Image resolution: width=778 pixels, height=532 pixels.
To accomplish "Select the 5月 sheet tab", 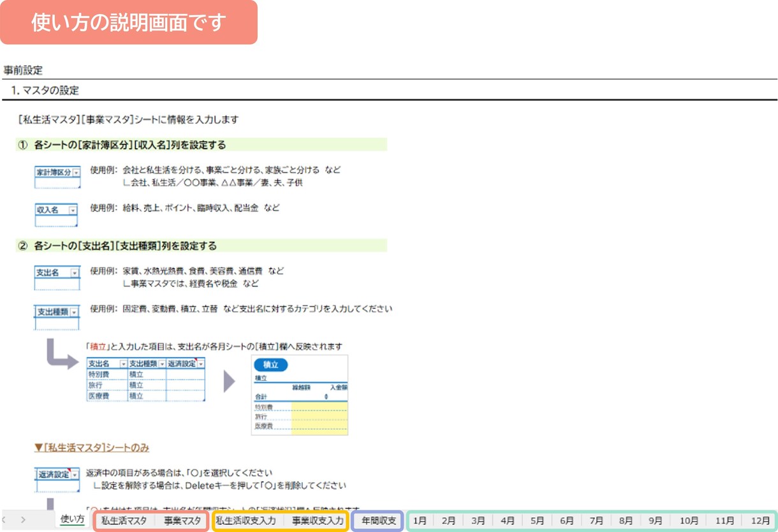I will (537, 521).
